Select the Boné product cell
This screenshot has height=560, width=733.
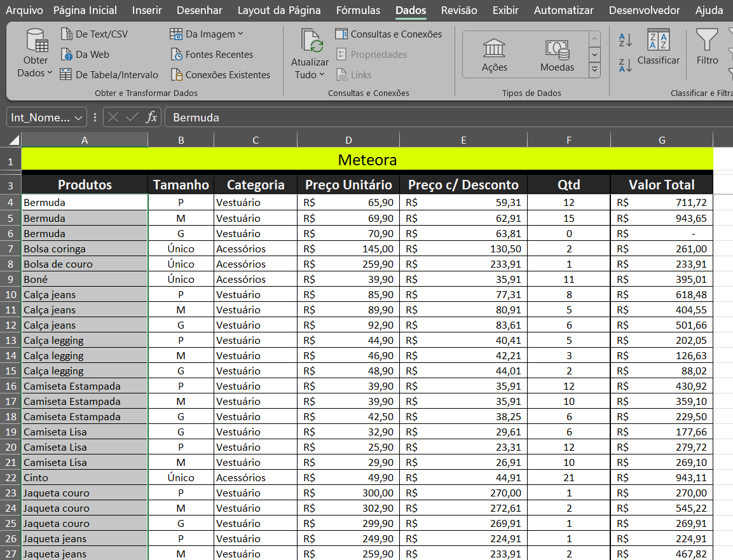pos(85,279)
